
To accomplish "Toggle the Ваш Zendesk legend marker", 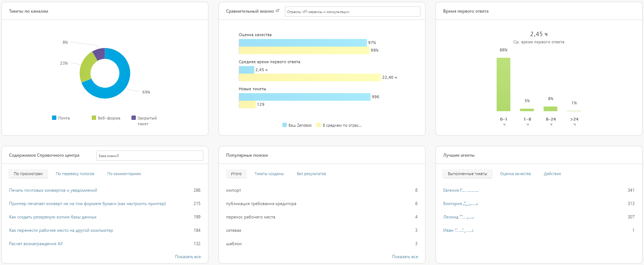I will coord(285,125).
